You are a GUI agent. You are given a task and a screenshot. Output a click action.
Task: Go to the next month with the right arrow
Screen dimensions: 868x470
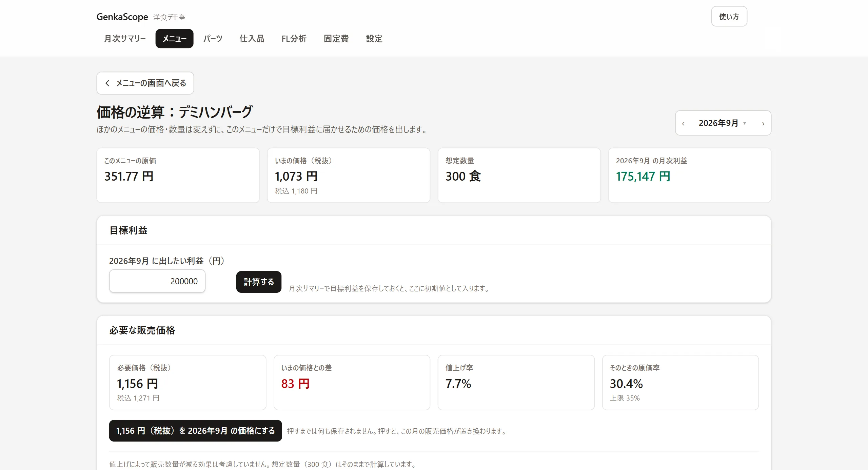pos(763,123)
